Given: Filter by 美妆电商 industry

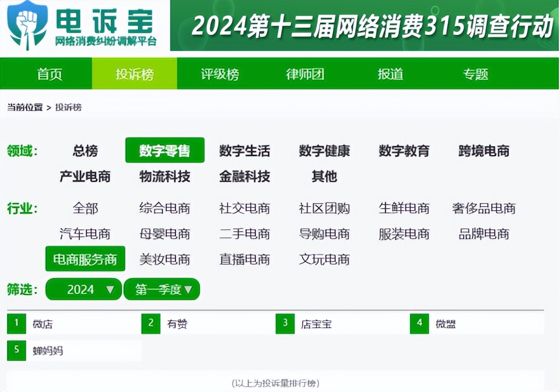Looking at the screenshot, I should coord(165,259).
